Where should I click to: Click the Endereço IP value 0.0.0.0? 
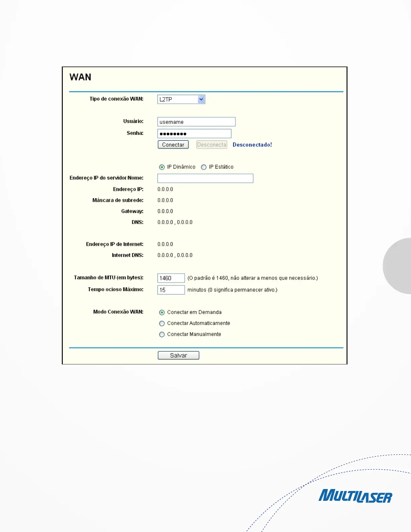pyautogui.click(x=165, y=189)
